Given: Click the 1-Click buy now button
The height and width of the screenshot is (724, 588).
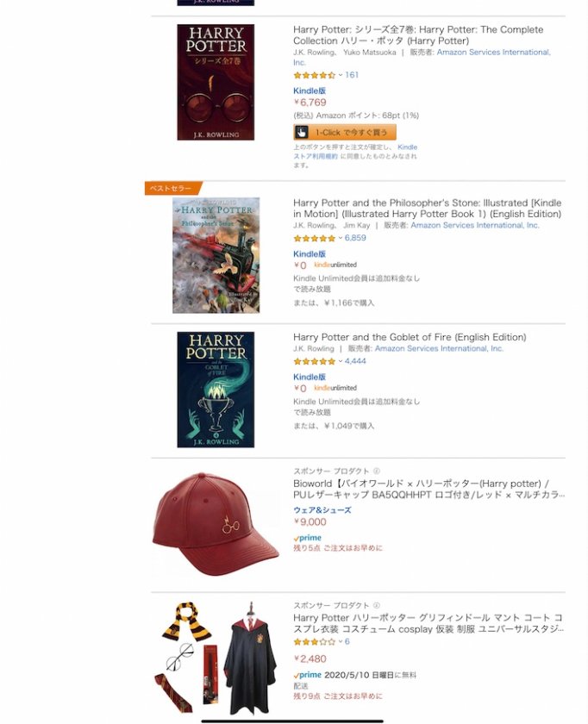Looking at the screenshot, I should pos(345,132).
